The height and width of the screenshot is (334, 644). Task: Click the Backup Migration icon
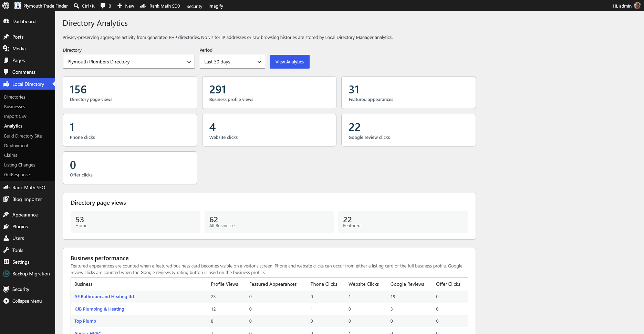coord(6,274)
